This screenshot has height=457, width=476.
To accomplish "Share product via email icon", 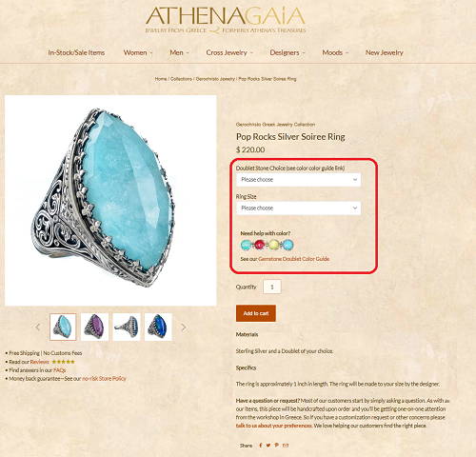I will coord(286,446).
